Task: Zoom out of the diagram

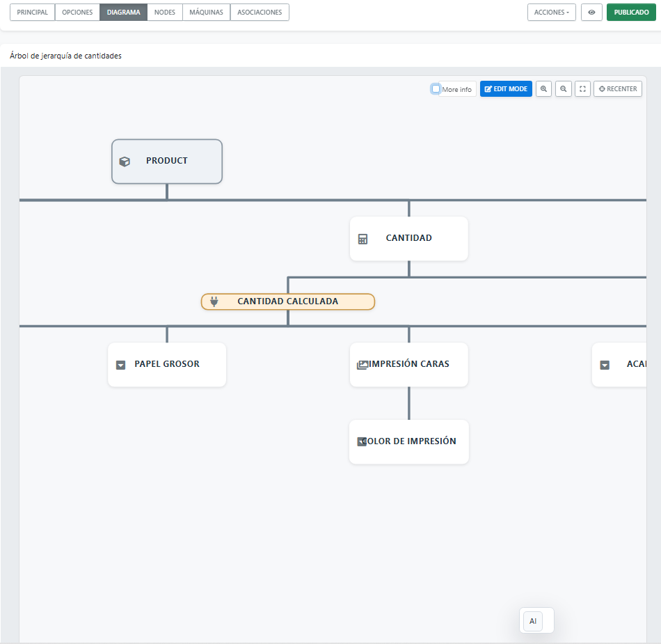Action: coord(563,89)
